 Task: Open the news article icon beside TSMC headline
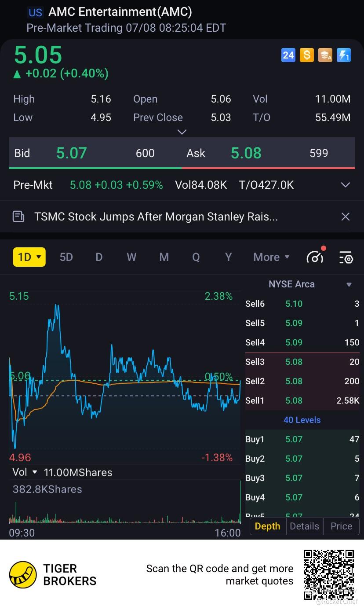tap(18, 217)
